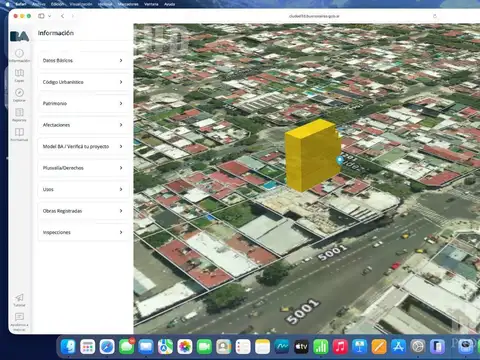Go forward with Safari's forward arrow
This screenshot has height=360, width=480.
72,16
